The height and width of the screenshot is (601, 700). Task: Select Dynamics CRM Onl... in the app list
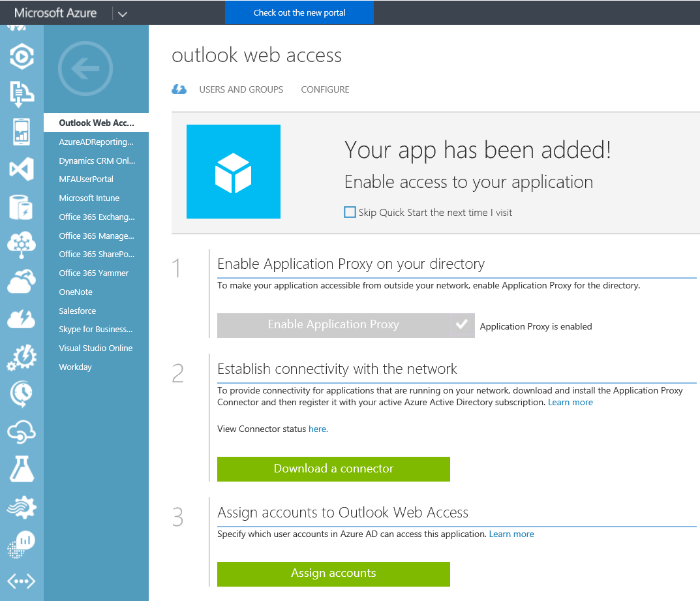(97, 161)
